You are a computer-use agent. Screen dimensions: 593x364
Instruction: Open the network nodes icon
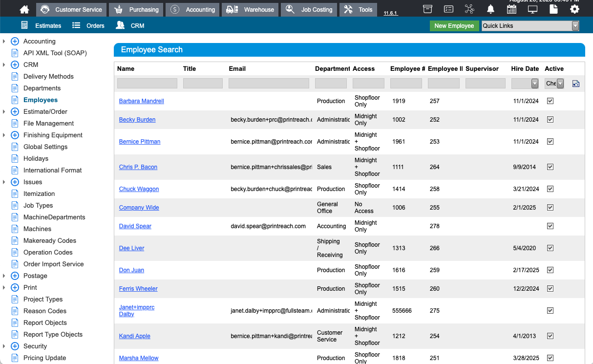[469, 9]
